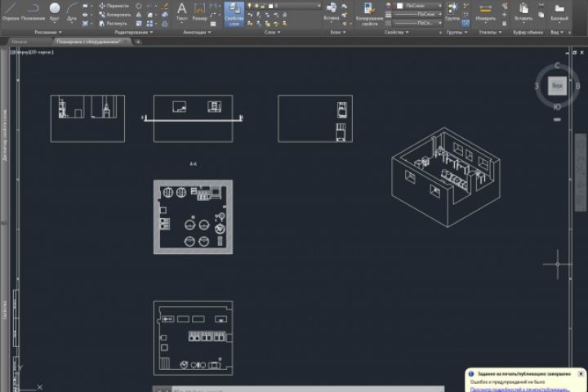Click the Rotate icon in Редактирование panel
Screen dimensions: 588x392
click(139, 6)
